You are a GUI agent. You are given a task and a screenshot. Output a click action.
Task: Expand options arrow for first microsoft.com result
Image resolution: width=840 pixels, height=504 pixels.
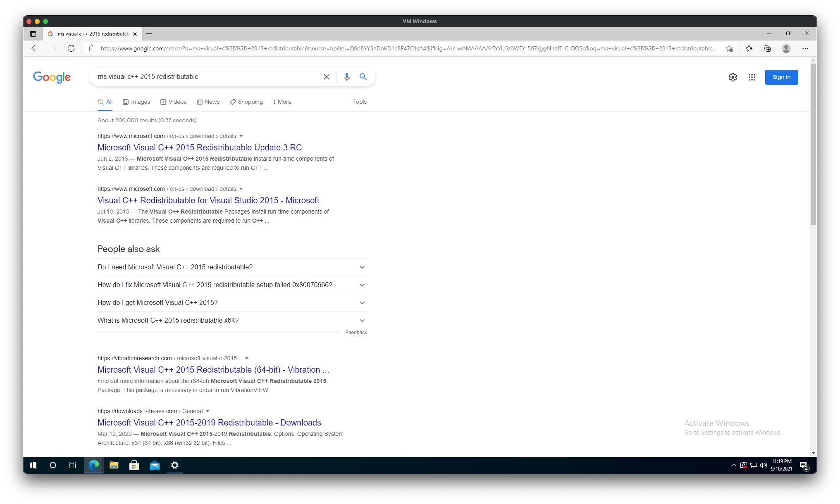point(241,136)
